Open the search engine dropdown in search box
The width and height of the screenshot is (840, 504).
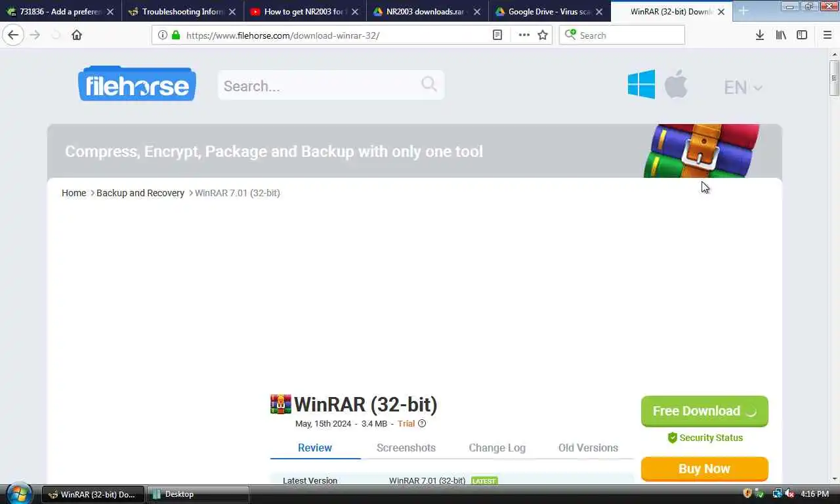571,35
